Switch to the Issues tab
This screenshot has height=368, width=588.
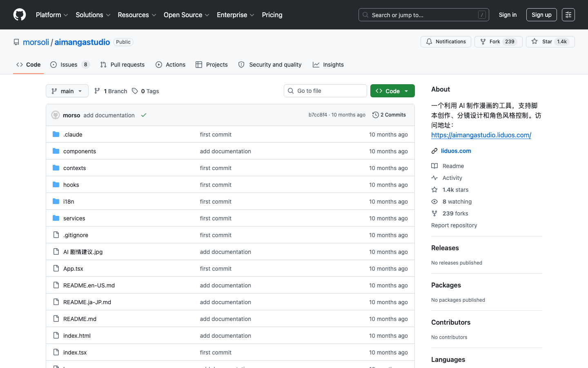[x=70, y=65]
